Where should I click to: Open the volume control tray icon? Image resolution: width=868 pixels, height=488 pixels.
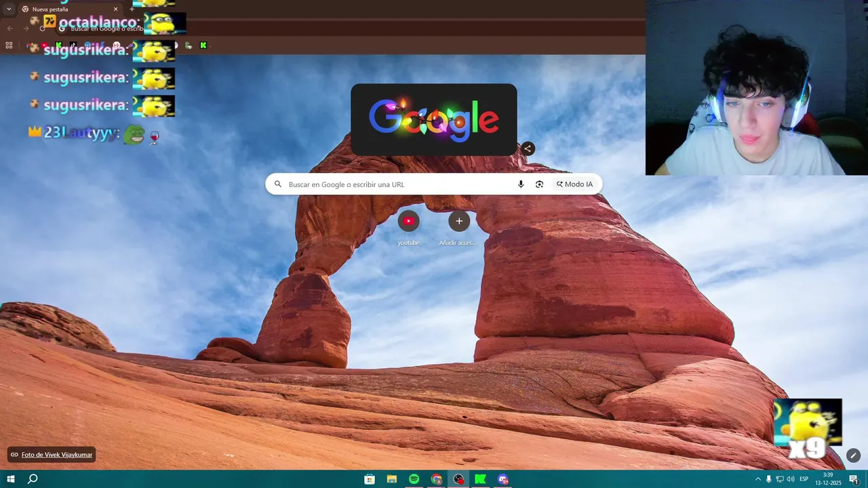coord(791,479)
